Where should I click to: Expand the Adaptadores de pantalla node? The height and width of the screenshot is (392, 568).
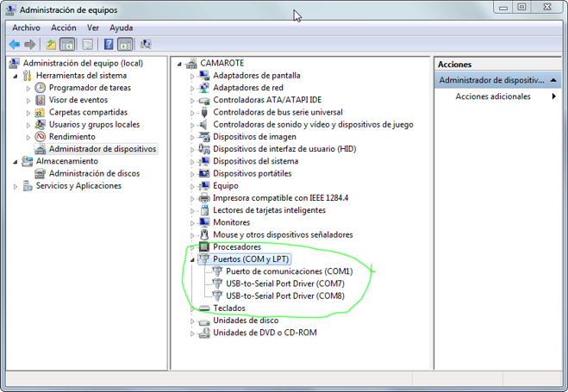[x=192, y=76]
